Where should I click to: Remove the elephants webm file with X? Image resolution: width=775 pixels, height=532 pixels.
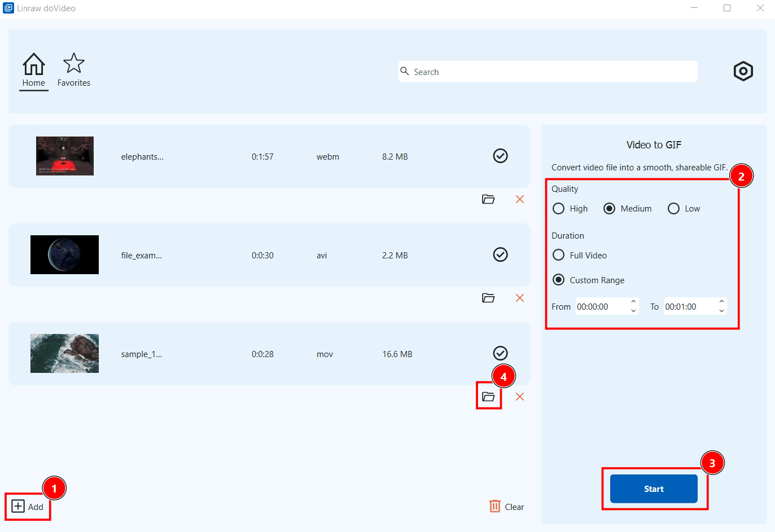click(520, 199)
